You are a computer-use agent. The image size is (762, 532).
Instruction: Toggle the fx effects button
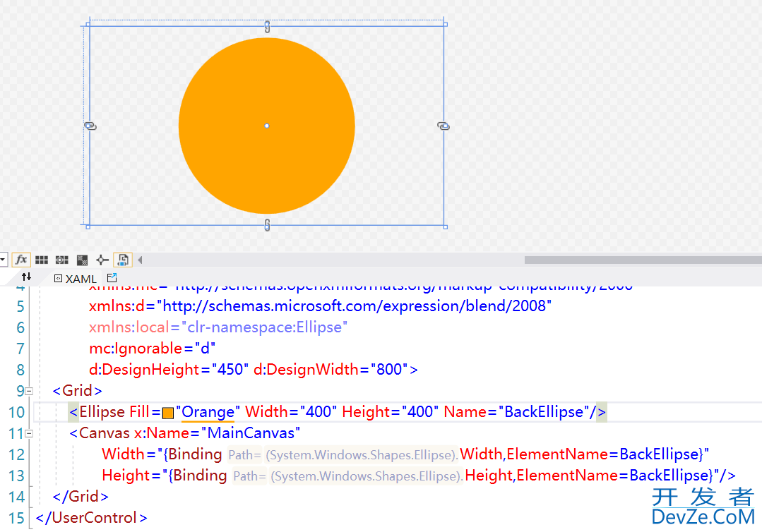tap(21, 260)
